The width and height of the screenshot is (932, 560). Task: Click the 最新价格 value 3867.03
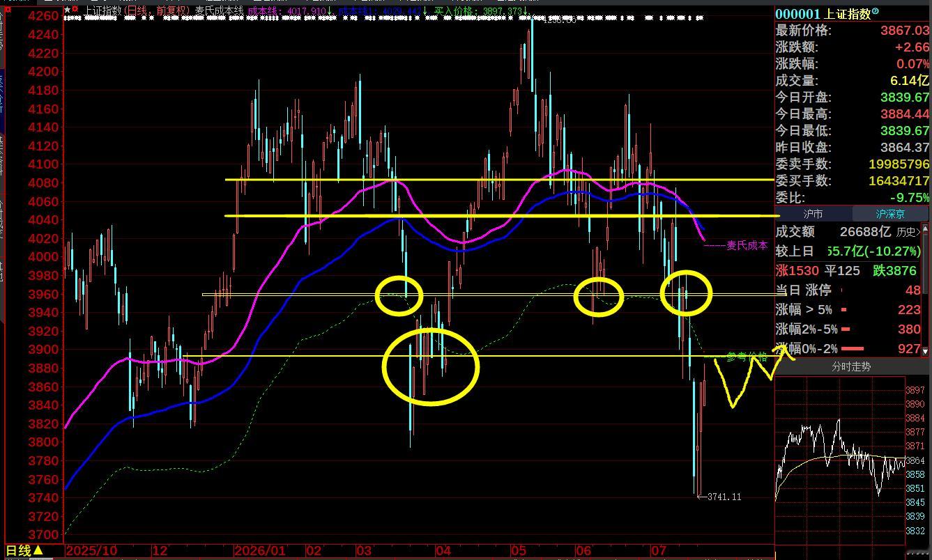(905, 31)
